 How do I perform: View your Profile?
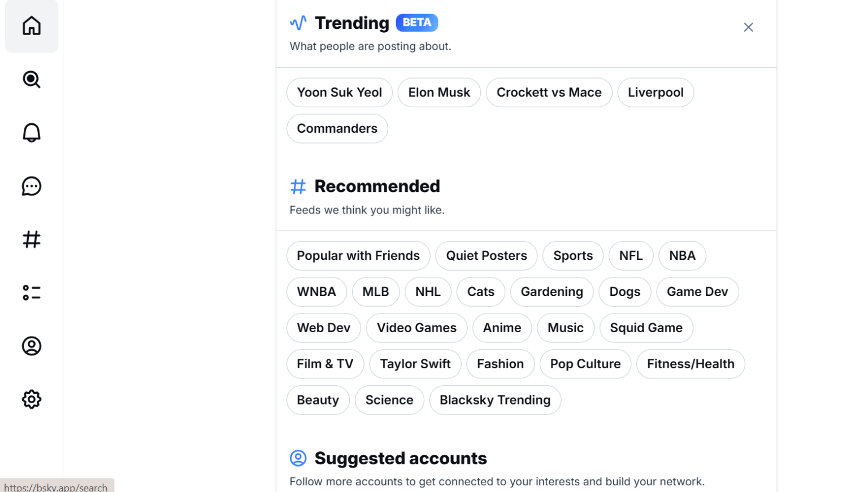pyautogui.click(x=31, y=346)
